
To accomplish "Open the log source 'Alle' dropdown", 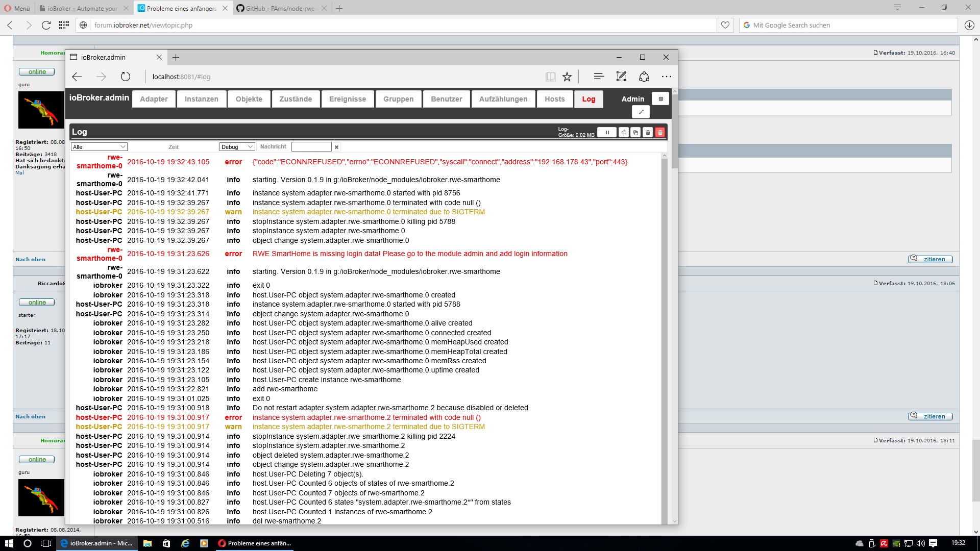I will coord(99,147).
